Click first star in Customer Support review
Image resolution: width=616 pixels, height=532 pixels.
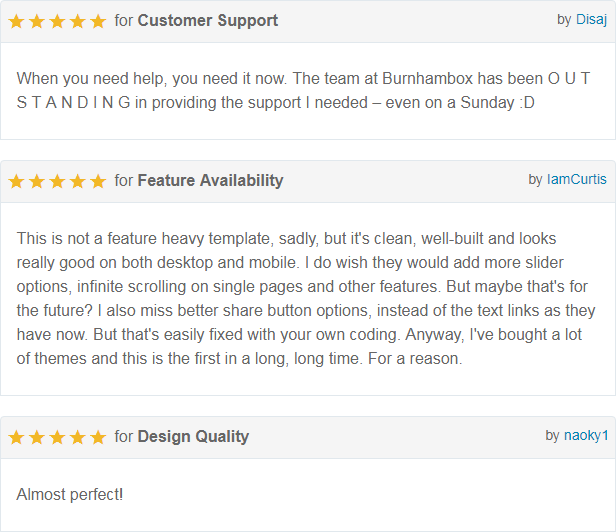point(16,21)
